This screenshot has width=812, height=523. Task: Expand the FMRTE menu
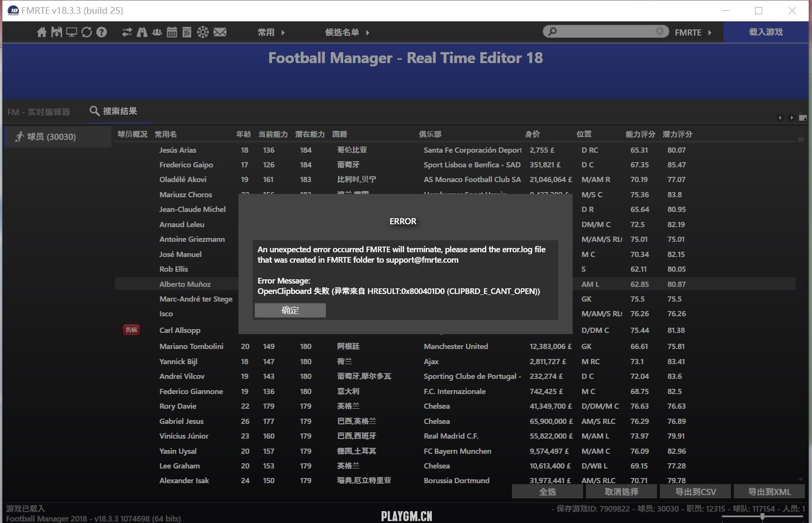click(x=693, y=32)
